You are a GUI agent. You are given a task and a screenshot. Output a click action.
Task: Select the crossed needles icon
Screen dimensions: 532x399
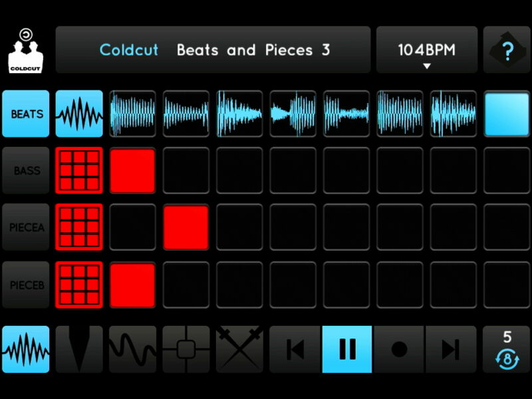click(239, 349)
